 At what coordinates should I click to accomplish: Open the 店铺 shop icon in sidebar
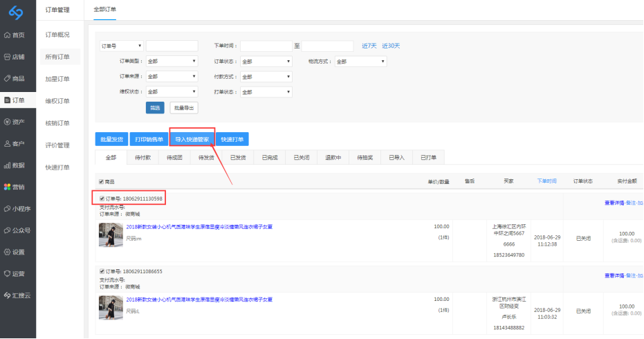tap(7, 57)
